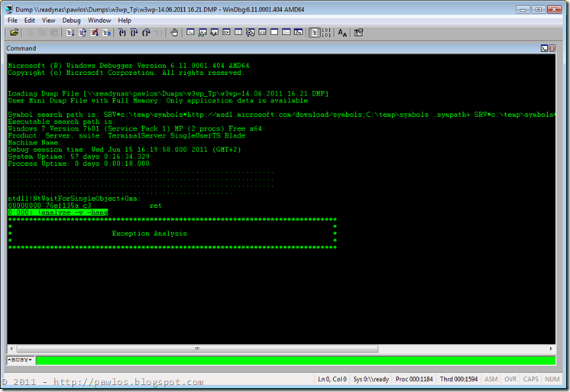Click the green command input field
Viewport: 570px width, 392px height.
[296, 361]
